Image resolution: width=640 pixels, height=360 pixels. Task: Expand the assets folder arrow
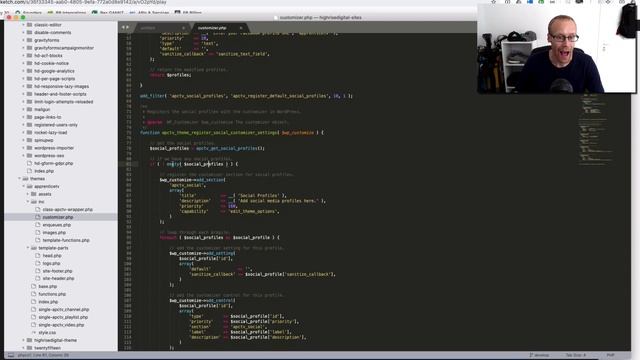click(28, 194)
